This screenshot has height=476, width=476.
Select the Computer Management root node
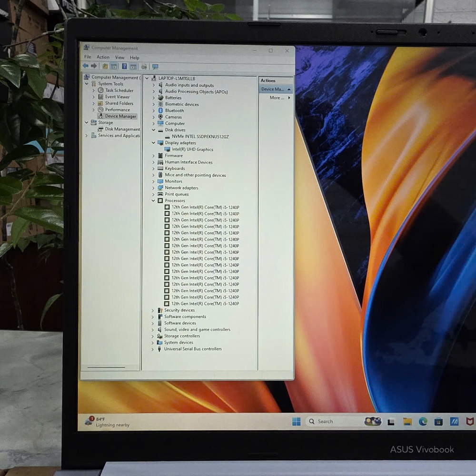pos(116,78)
